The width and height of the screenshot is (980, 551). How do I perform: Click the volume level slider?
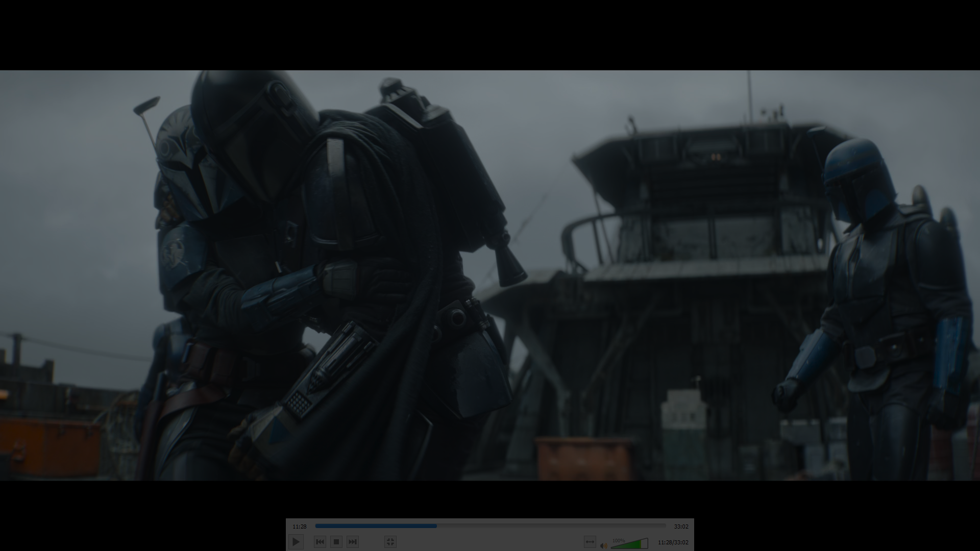pos(629,544)
